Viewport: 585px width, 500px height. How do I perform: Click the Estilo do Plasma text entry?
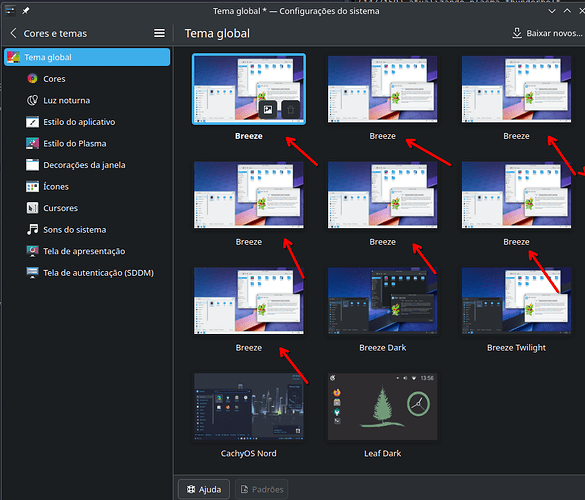click(x=75, y=143)
